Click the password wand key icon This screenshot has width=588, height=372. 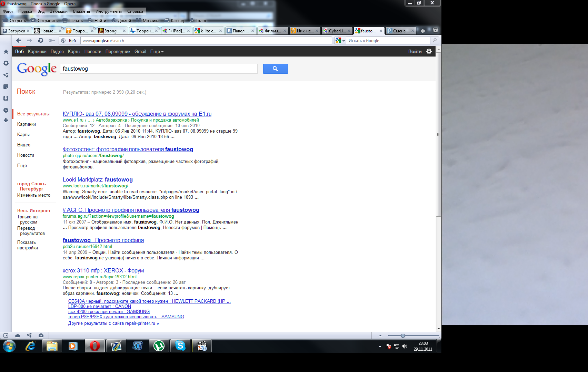(52, 41)
